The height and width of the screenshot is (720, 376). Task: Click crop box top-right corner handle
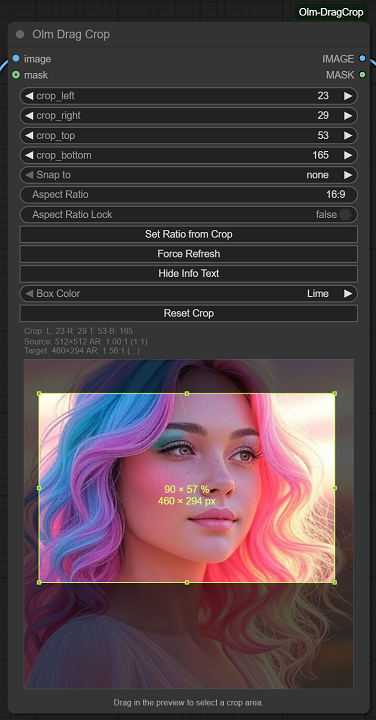point(335,394)
